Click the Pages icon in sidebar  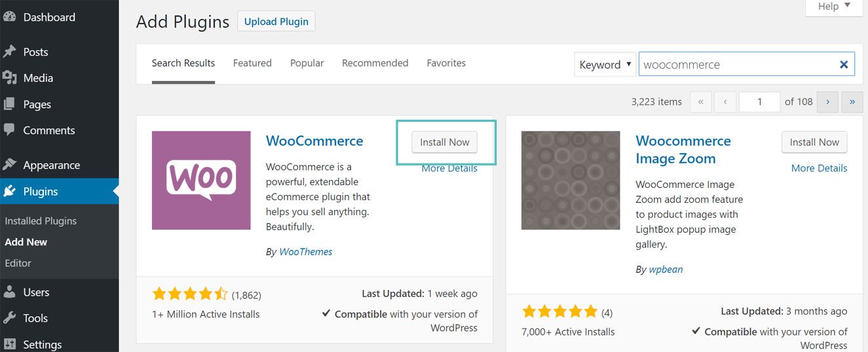coord(10,104)
